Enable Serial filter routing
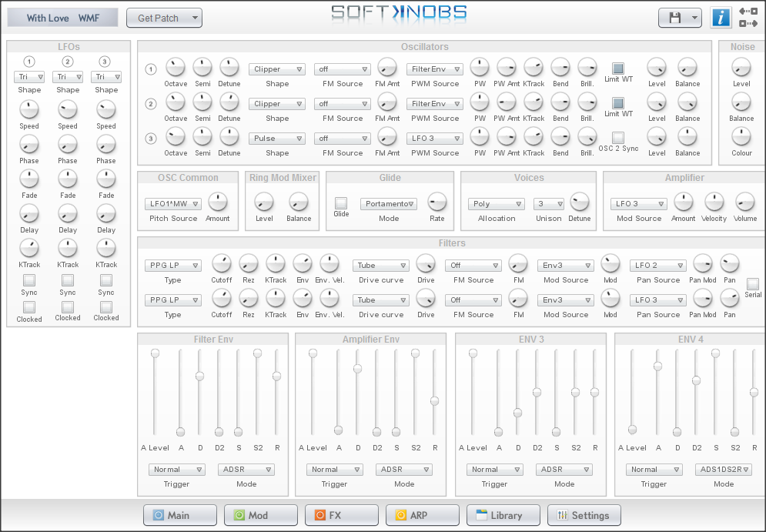 752,285
